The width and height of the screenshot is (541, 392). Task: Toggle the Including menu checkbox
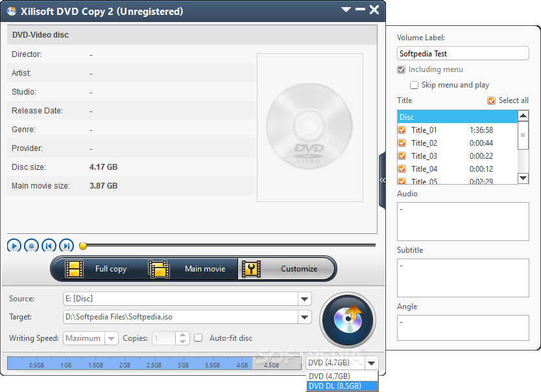coord(401,69)
